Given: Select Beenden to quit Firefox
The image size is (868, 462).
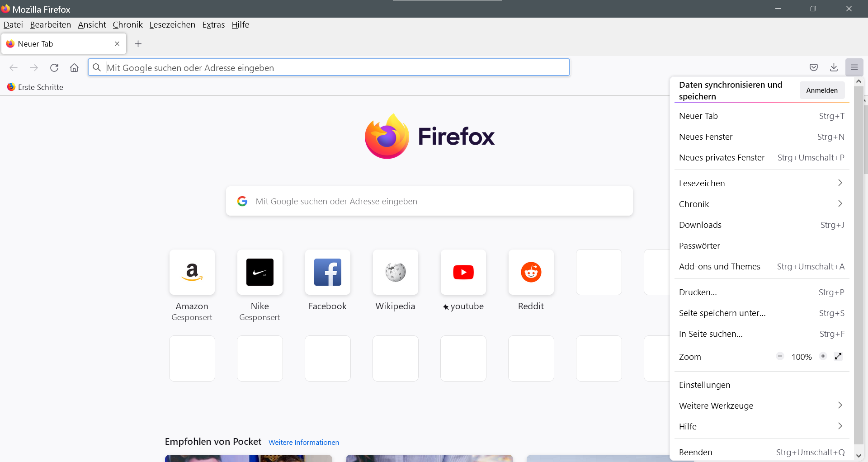Looking at the screenshot, I should [x=762, y=452].
